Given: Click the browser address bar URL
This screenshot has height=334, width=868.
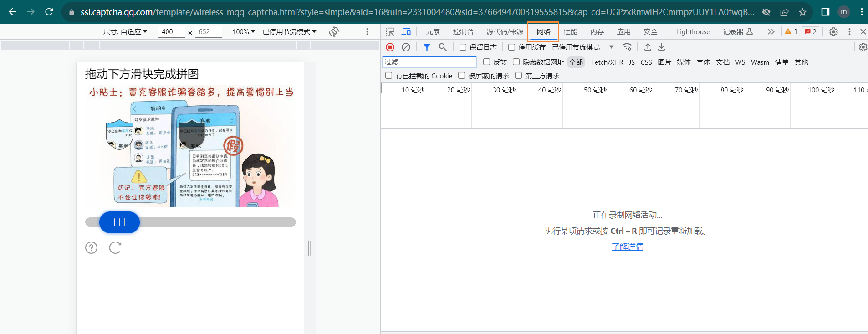Looking at the screenshot, I should [417, 12].
